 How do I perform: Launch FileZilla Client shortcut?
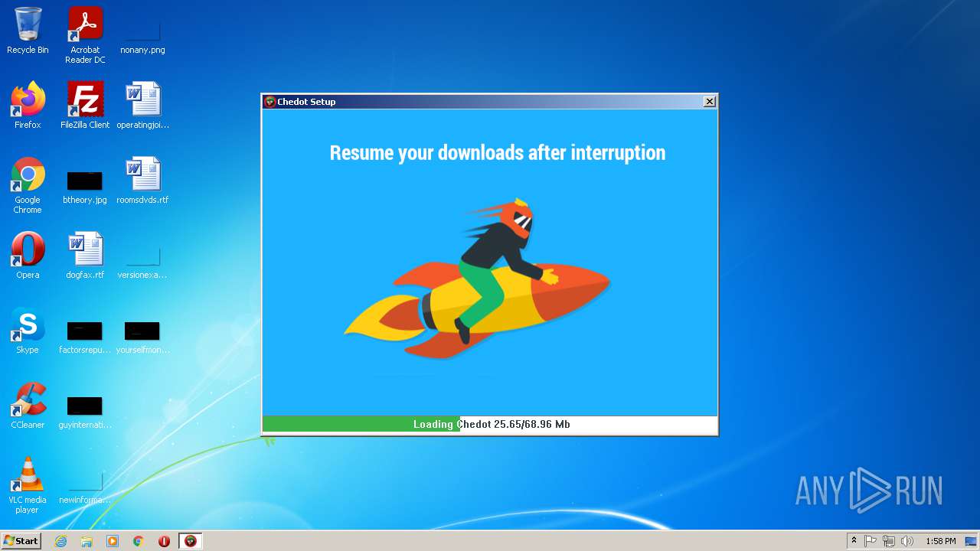(x=85, y=106)
